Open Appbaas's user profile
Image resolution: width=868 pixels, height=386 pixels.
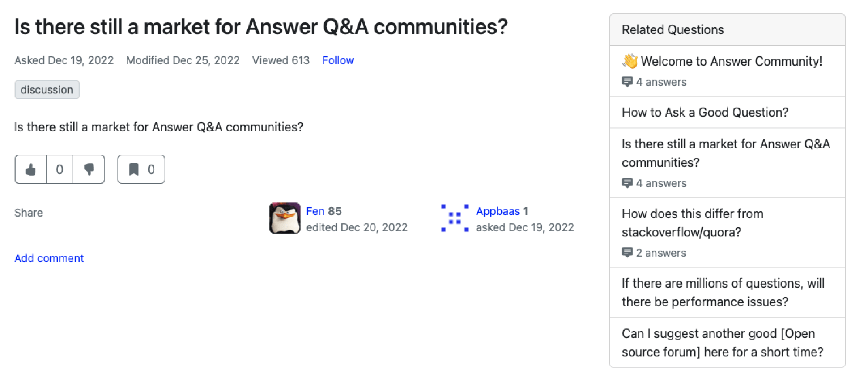(x=499, y=211)
